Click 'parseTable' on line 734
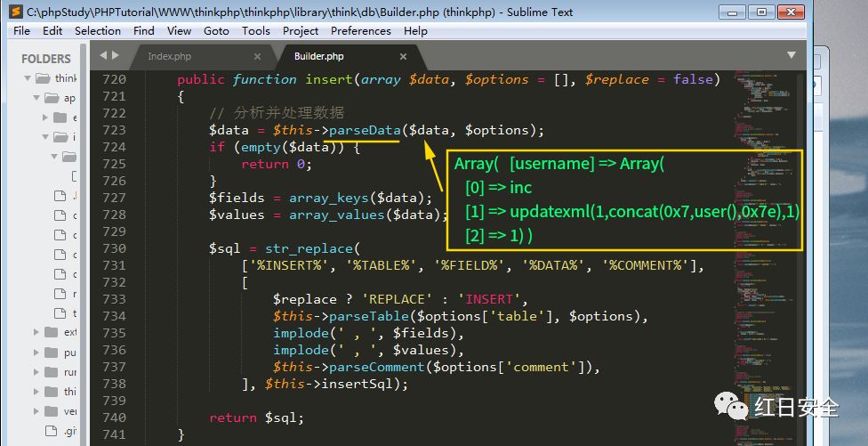The height and width of the screenshot is (446, 868). pyautogui.click(x=369, y=316)
